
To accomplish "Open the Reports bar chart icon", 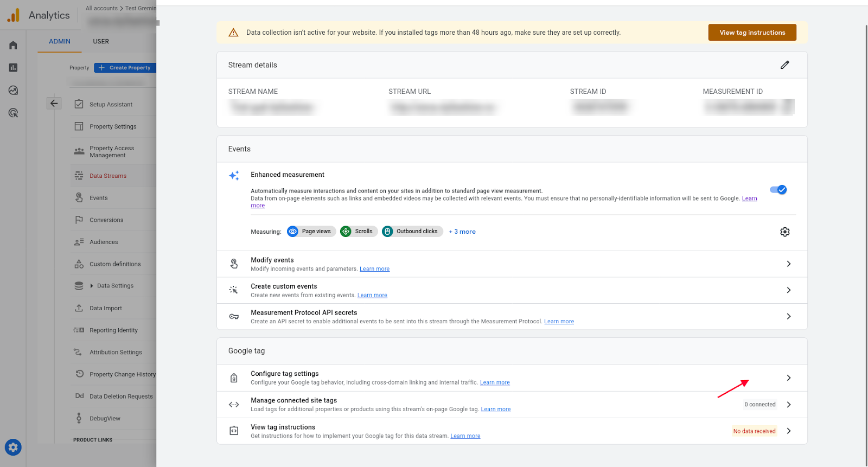I will [x=13, y=68].
